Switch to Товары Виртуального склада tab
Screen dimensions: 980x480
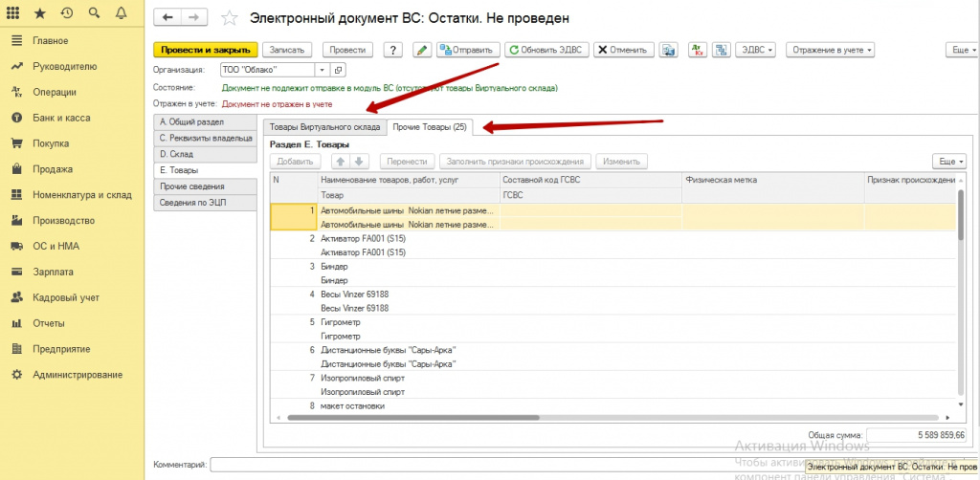click(324, 127)
